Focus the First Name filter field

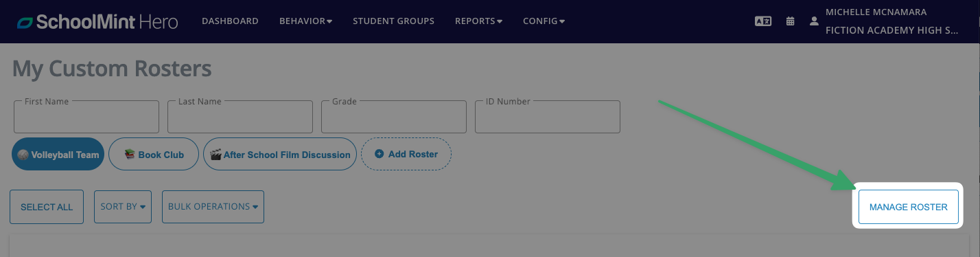pos(86,117)
